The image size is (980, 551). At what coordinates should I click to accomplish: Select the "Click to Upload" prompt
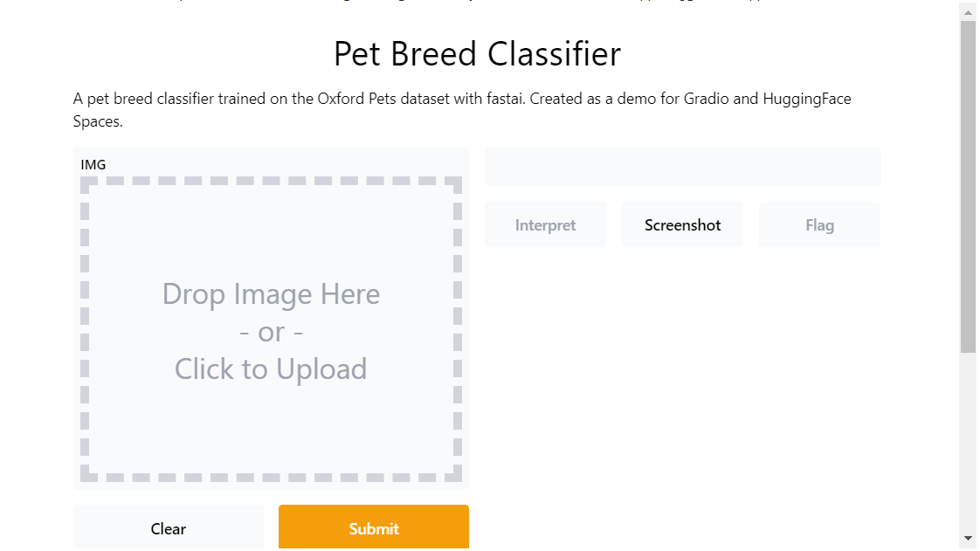tap(271, 369)
